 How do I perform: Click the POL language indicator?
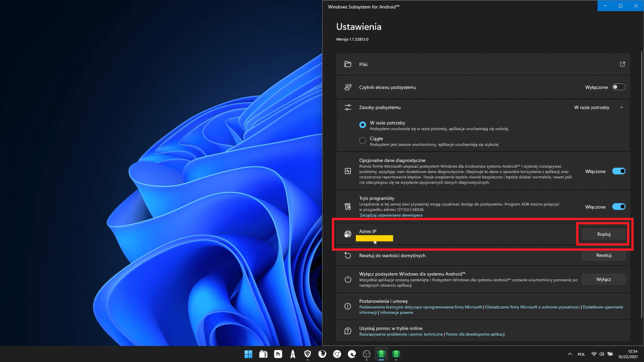(581, 354)
